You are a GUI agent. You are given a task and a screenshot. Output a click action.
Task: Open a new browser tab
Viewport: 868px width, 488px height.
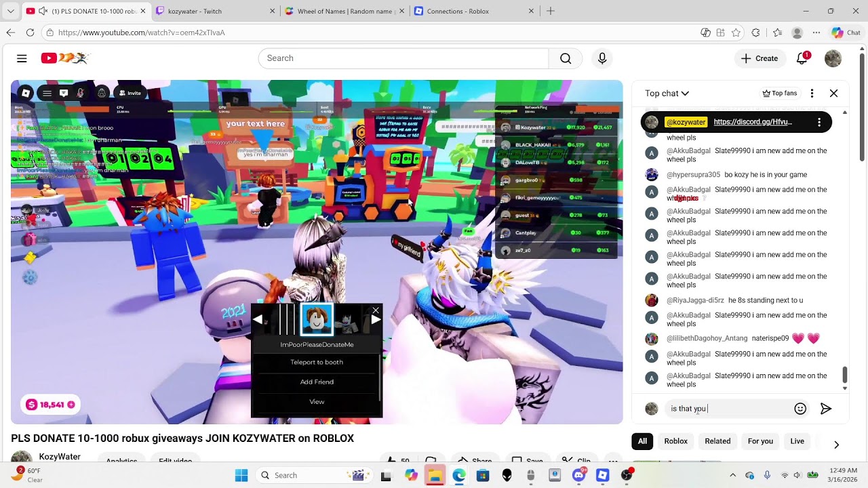click(551, 11)
